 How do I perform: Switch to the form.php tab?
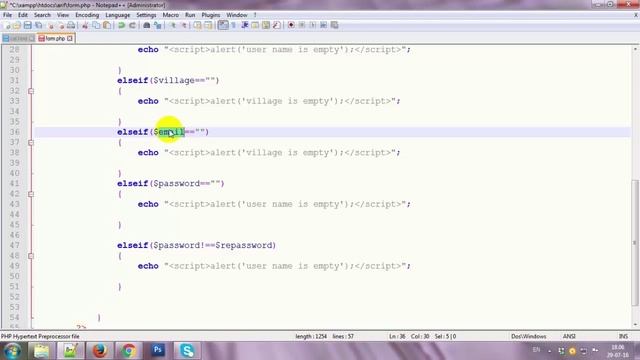coord(55,38)
